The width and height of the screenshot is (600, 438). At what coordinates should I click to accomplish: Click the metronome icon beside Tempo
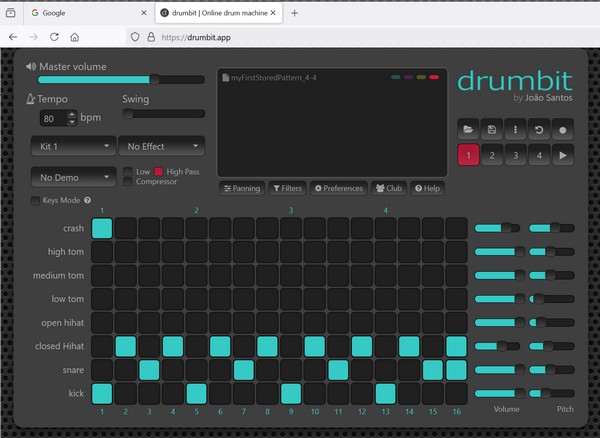(x=31, y=99)
